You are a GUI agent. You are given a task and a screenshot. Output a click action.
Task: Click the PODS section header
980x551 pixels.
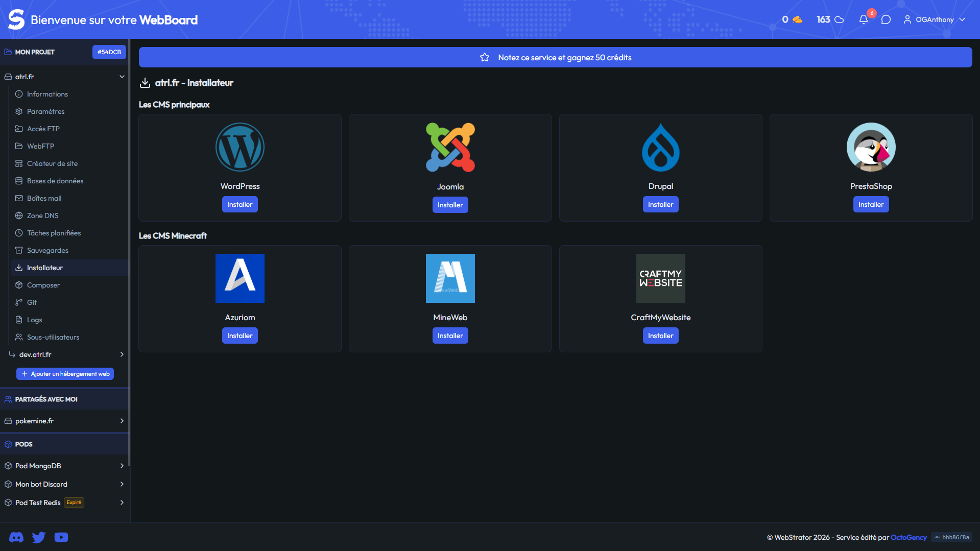click(x=24, y=444)
